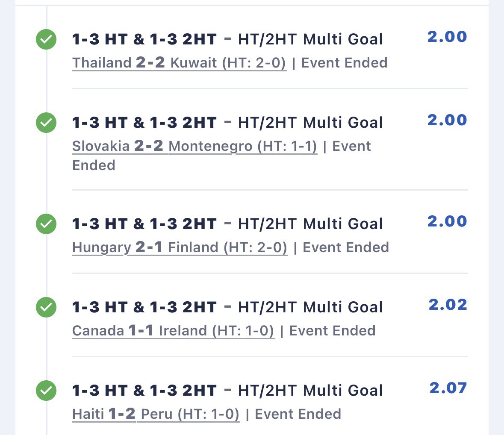Click Multi Goal market title above Thailand match

pos(227,39)
